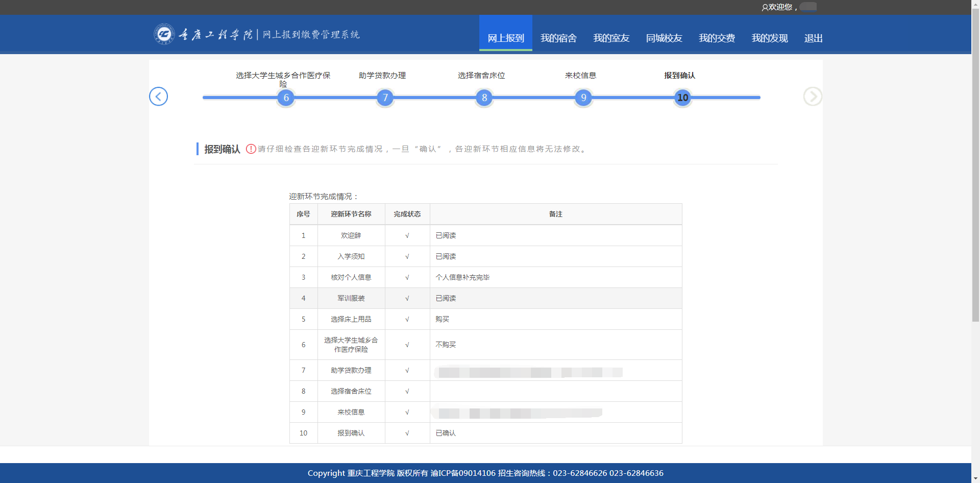Select step 10 报到确认 circle

pos(682,98)
